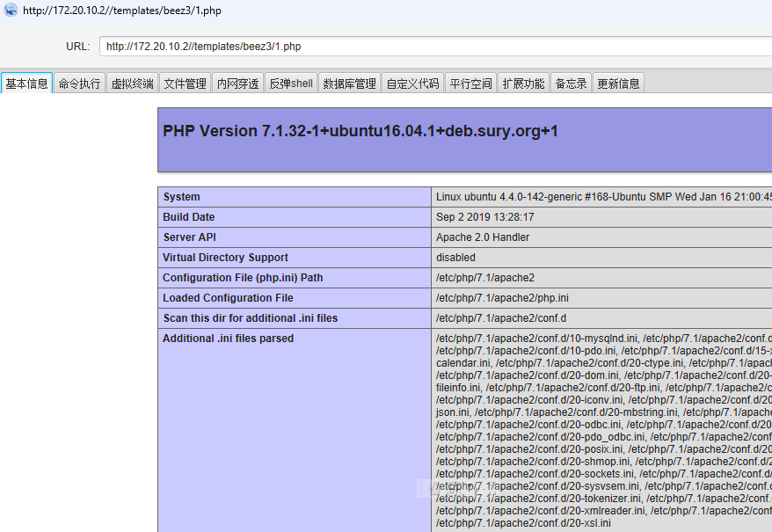The height and width of the screenshot is (532, 772).
Task: Open the 命令执行 tab
Action: pyautogui.click(x=80, y=84)
